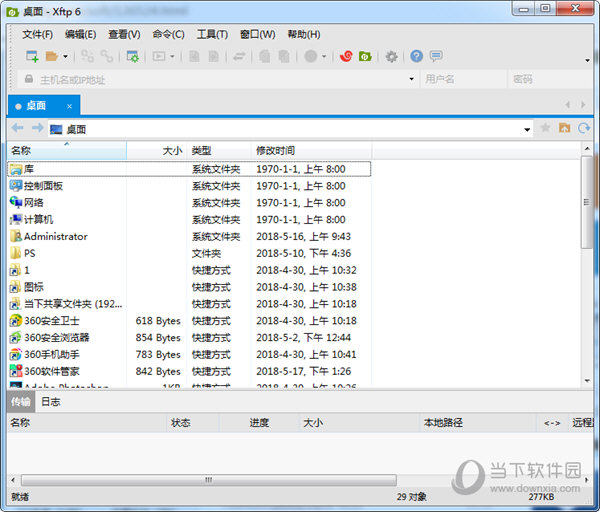Screen dimensions: 600x512
Task: Switch to the 传输 tab
Action: tap(21, 402)
